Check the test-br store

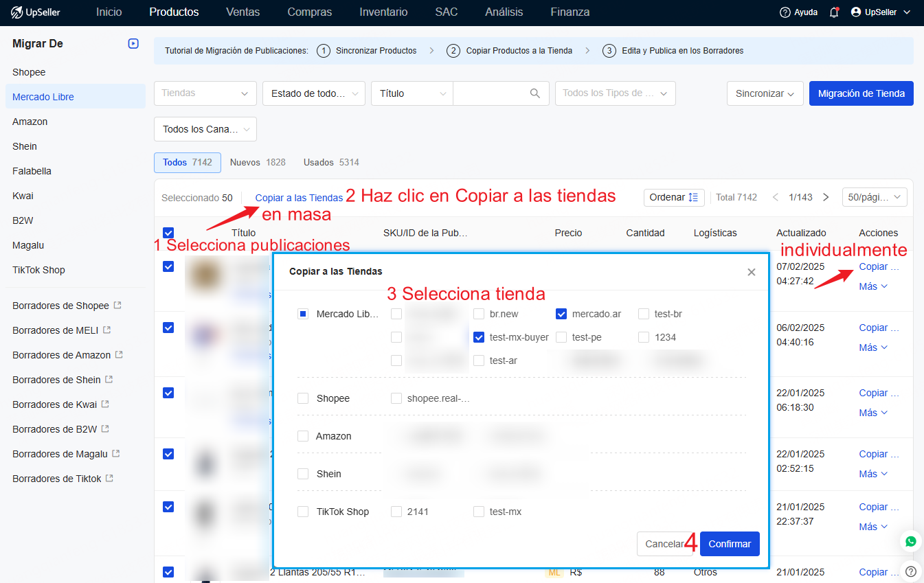click(644, 314)
